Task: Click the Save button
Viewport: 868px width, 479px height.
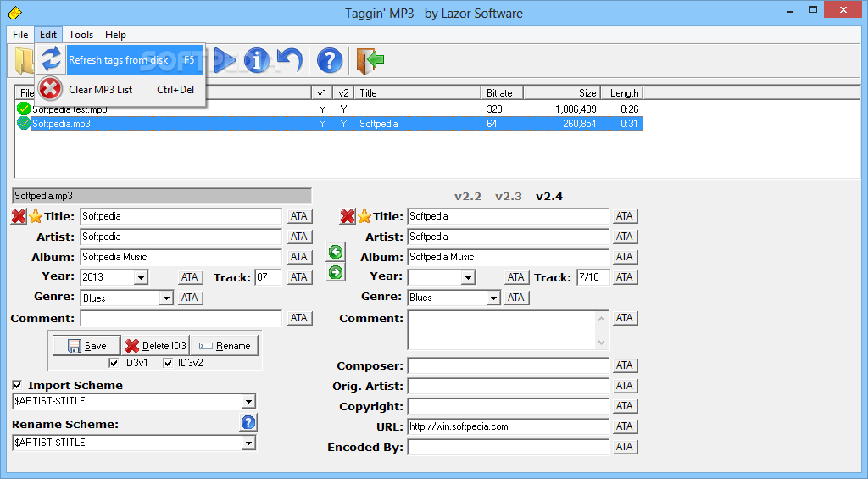Action: 87,346
